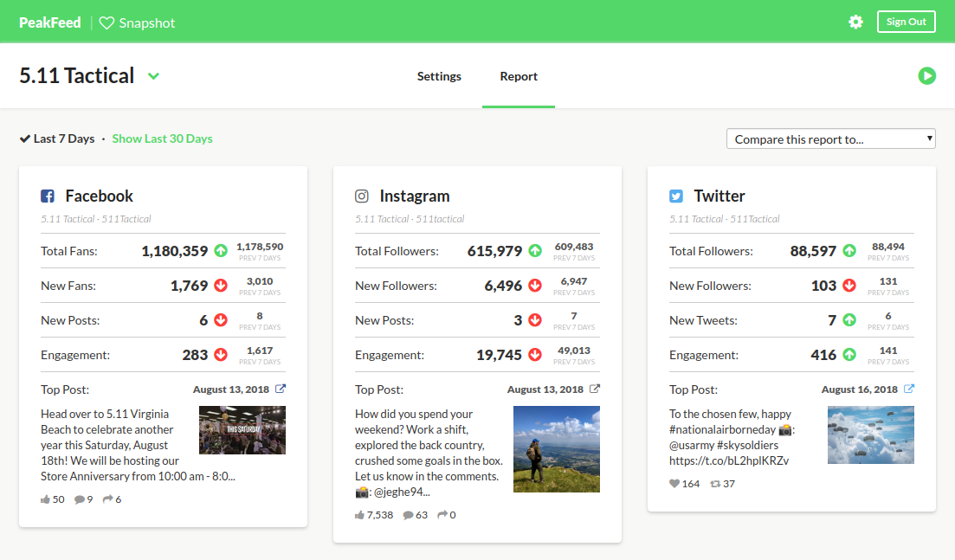Switch to the Settings tab
This screenshot has width=955, height=560.
pos(439,76)
